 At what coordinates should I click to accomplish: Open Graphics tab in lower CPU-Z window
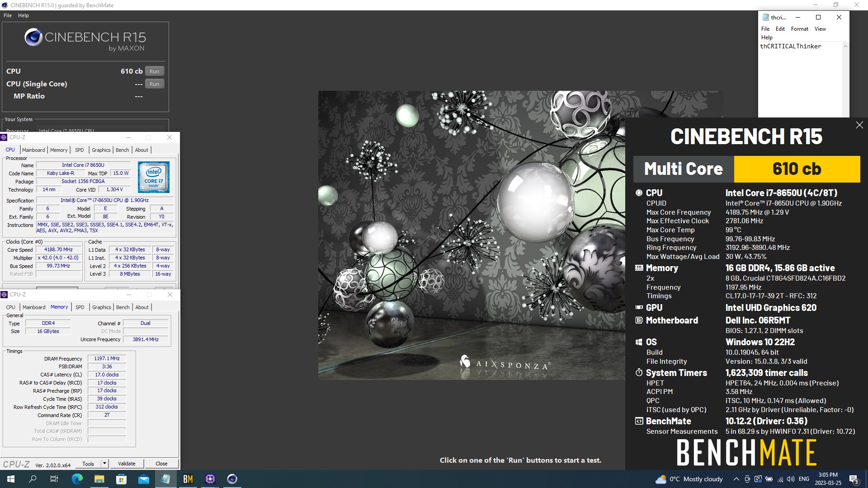coord(101,307)
